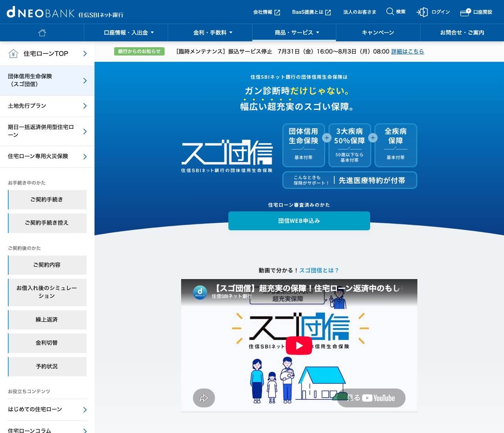The height and width of the screenshot is (433, 504).
Task: Click the chevron beside 団体信用生命保険
Action: pyautogui.click(x=85, y=81)
